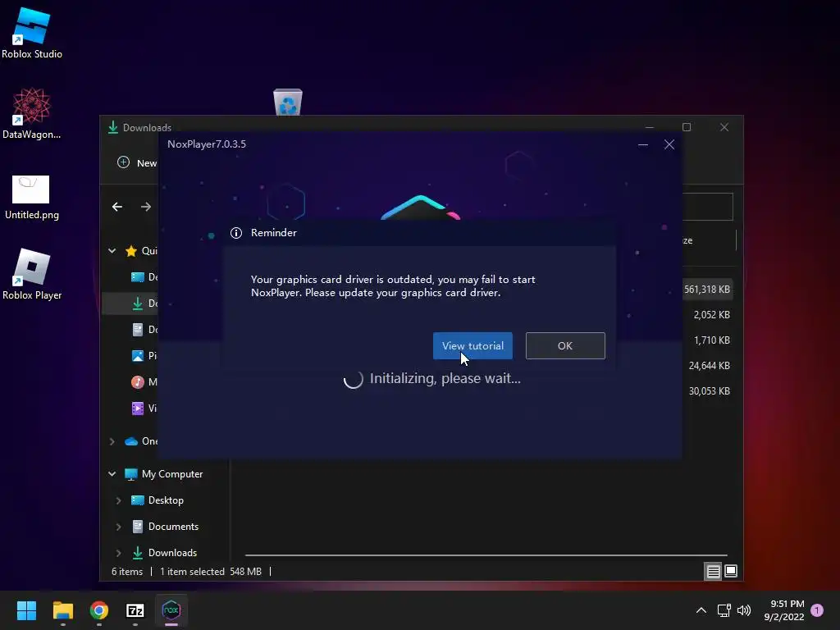Image resolution: width=840 pixels, height=630 pixels.
Task: Select the Videos quick access entry icon
Action: 138,409
